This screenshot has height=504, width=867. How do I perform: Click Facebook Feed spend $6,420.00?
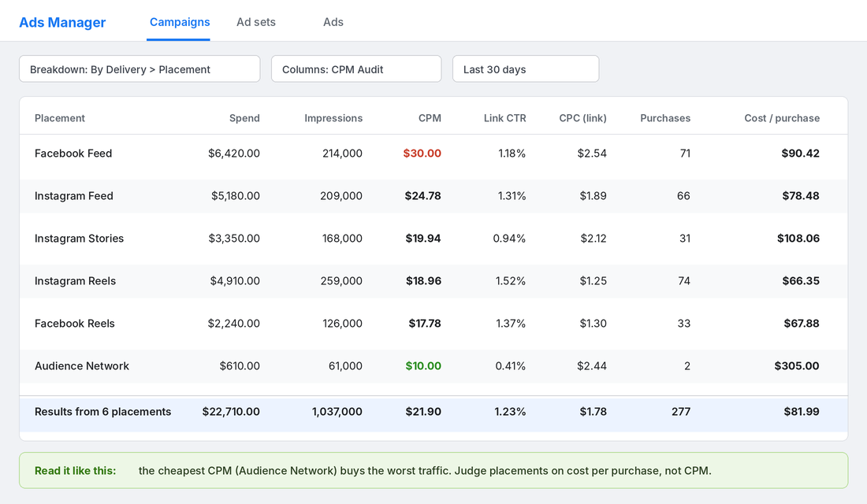[234, 154]
